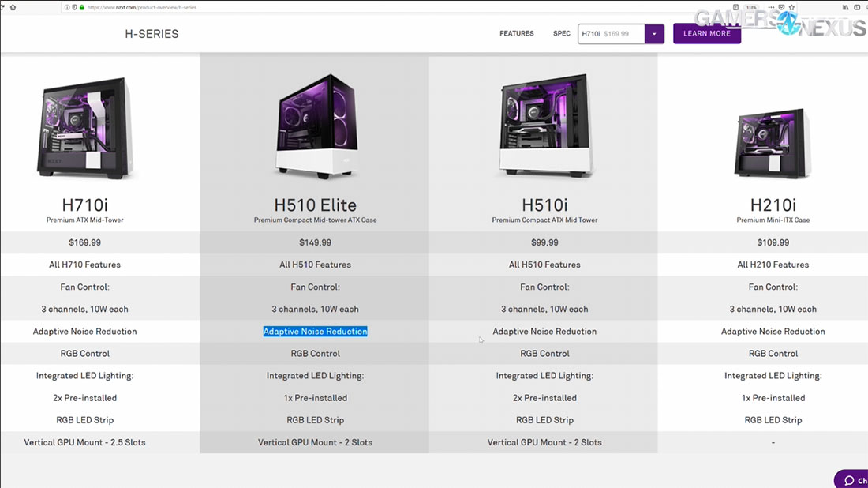This screenshot has height=488, width=868.
Task: Click the H710i product name
Action: point(84,205)
